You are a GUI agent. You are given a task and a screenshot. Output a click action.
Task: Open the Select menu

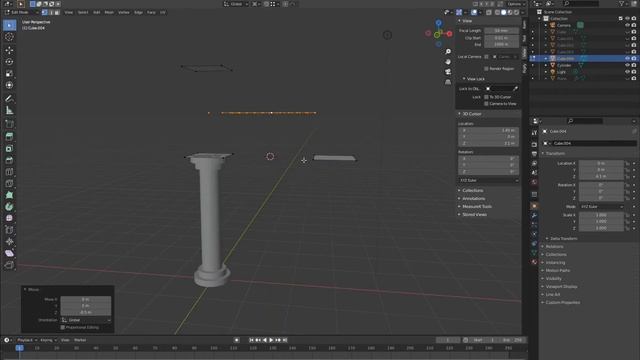(83, 13)
